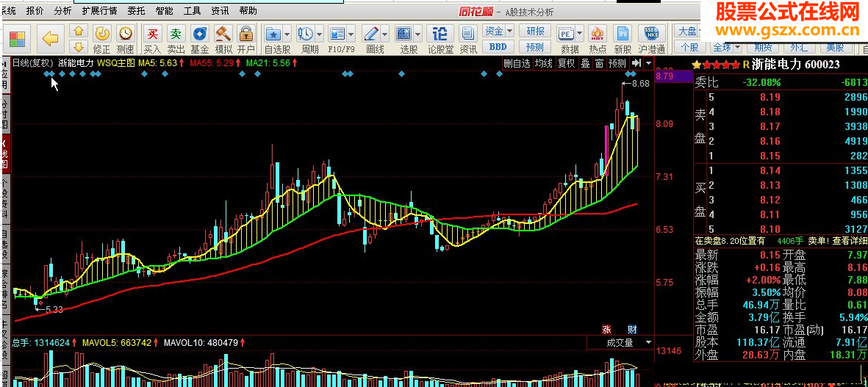Click the 美股 US stocks button
The image size is (868, 387).
835,46
